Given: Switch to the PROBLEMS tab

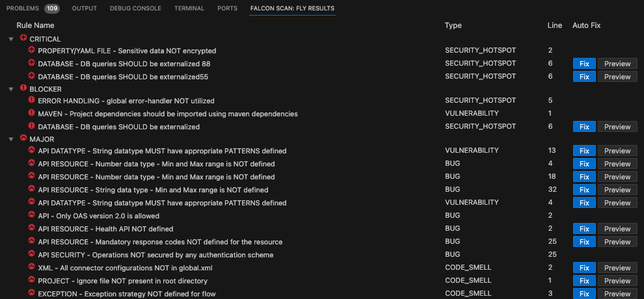Looking at the screenshot, I should point(23,8).
